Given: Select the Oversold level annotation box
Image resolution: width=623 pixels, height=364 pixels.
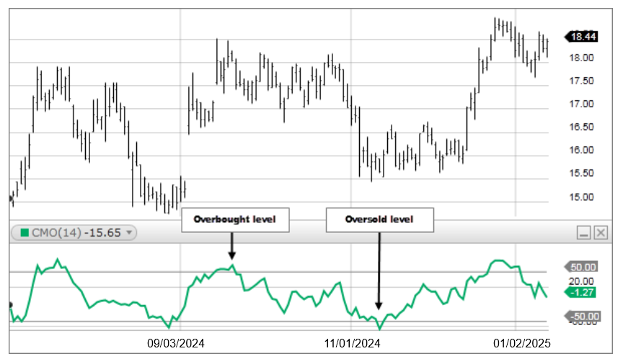Looking at the screenshot, I should coord(380,219).
